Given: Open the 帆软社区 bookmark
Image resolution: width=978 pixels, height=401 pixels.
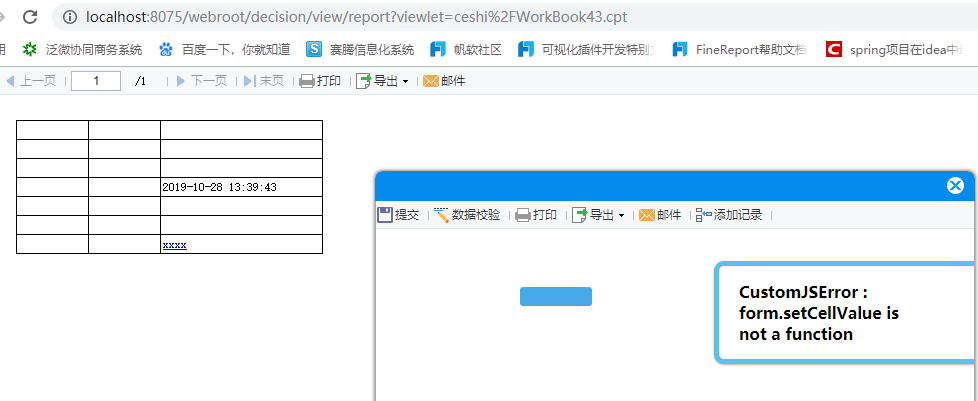Looking at the screenshot, I should pyautogui.click(x=466, y=49).
